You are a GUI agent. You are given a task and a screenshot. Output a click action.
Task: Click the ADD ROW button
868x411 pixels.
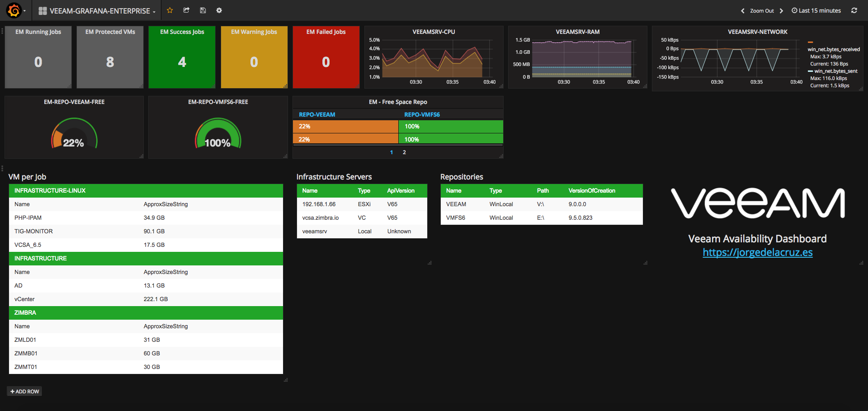tap(24, 391)
